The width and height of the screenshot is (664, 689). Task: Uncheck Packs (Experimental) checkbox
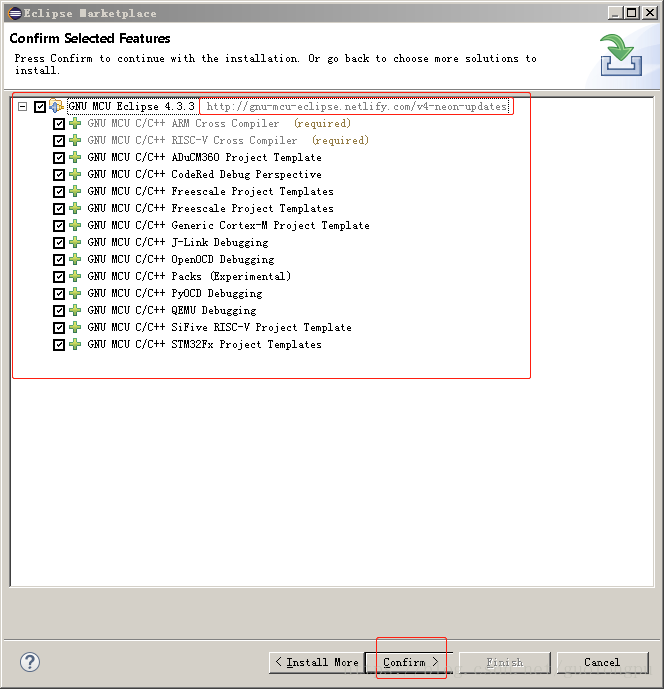coord(58,277)
